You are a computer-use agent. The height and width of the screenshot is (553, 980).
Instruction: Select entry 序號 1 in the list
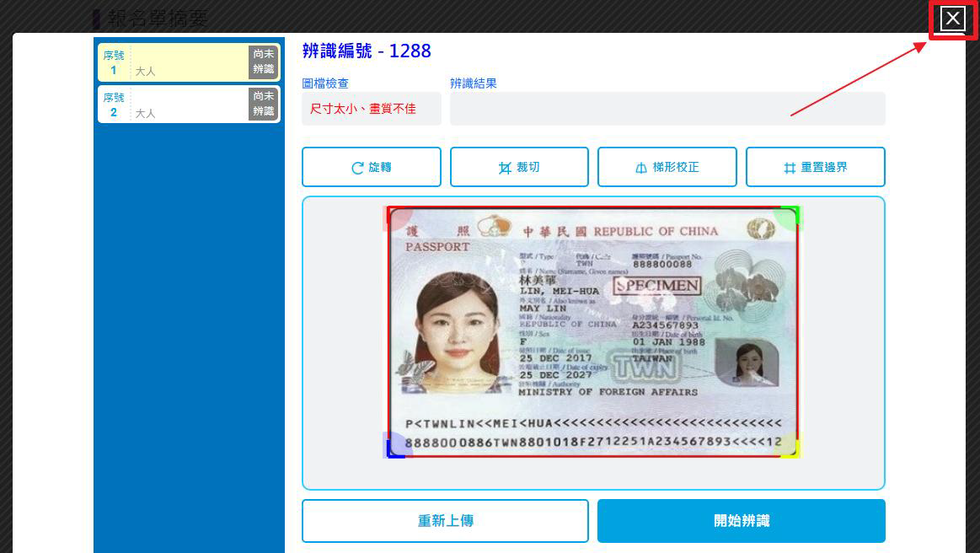[173, 62]
